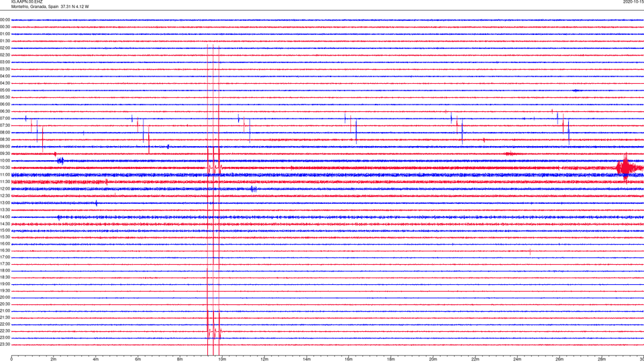Screen dimensions: 644x362
Task: Click the '22m' axis tick label
Action: click(475, 359)
